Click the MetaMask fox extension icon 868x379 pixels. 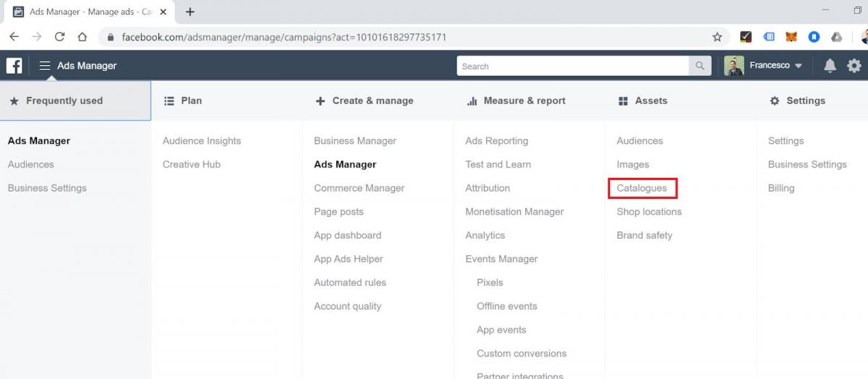tap(791, 37)
